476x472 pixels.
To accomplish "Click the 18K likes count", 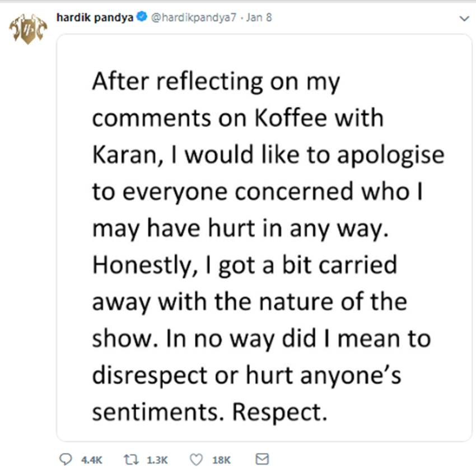I will point(221,460).
